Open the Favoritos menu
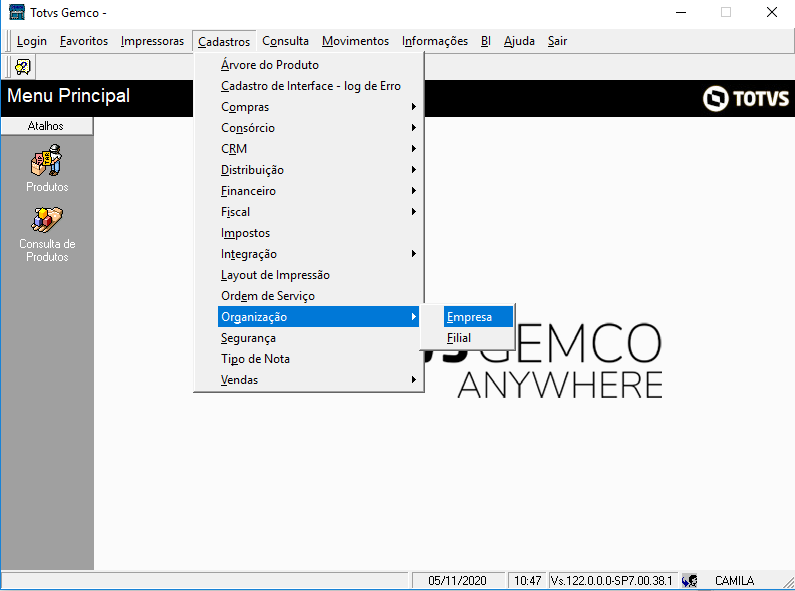Image resolution: width=795 pixels, height=591 pixels. (x=84, y=41)
